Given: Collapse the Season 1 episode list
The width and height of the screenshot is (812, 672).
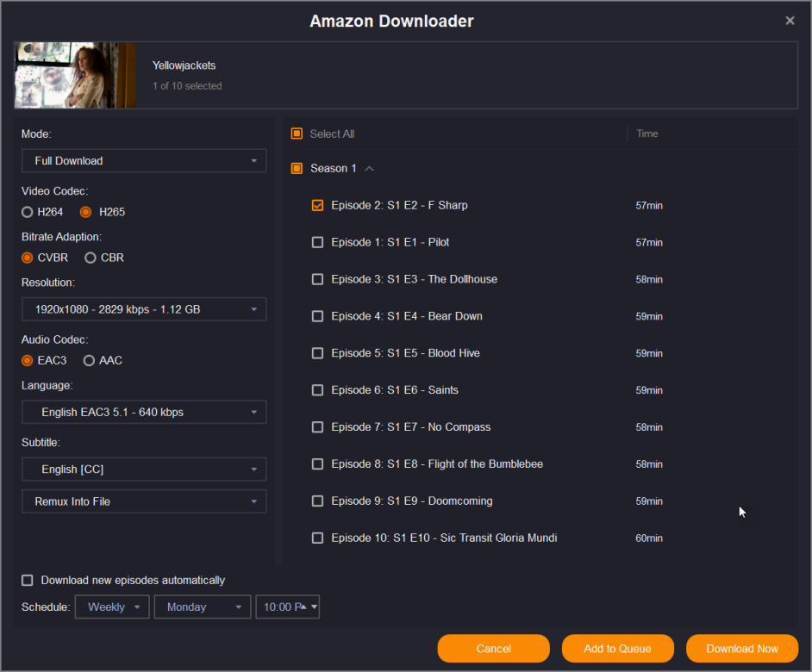Looking at the screenshot, I should click(370, 169).
